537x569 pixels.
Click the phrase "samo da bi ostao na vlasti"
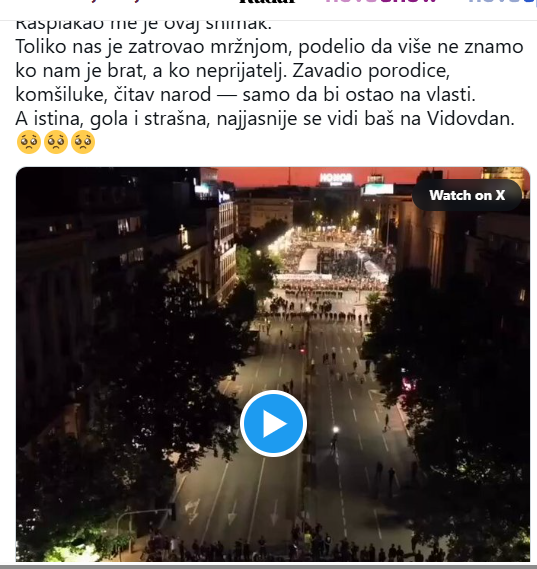pos(359,95)
